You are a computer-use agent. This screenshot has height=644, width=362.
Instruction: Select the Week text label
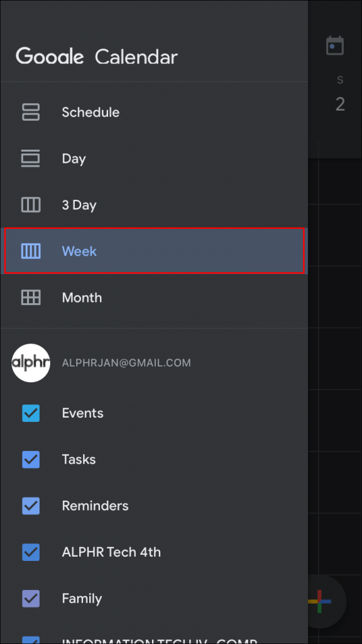pyautogui.click(x=79, y=251)
